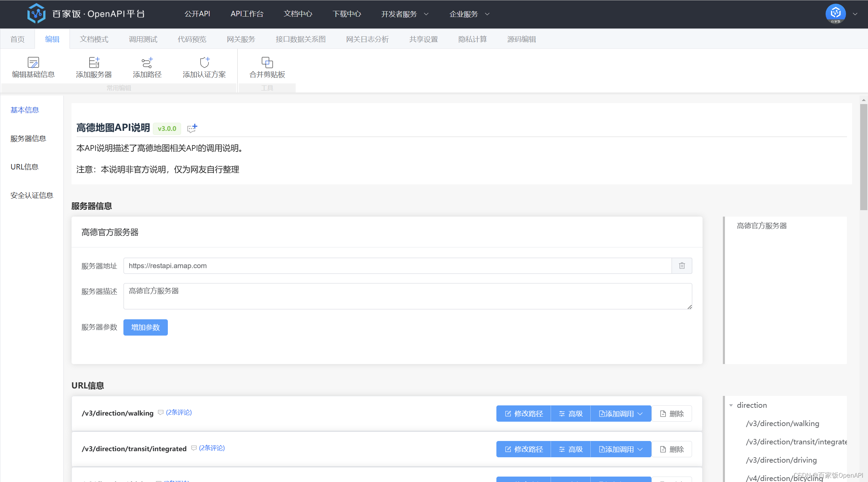The height and width of the screenshot is (482, 868).
Task: Open 文档中心 in the top navigation
Action: pos(298,14)
